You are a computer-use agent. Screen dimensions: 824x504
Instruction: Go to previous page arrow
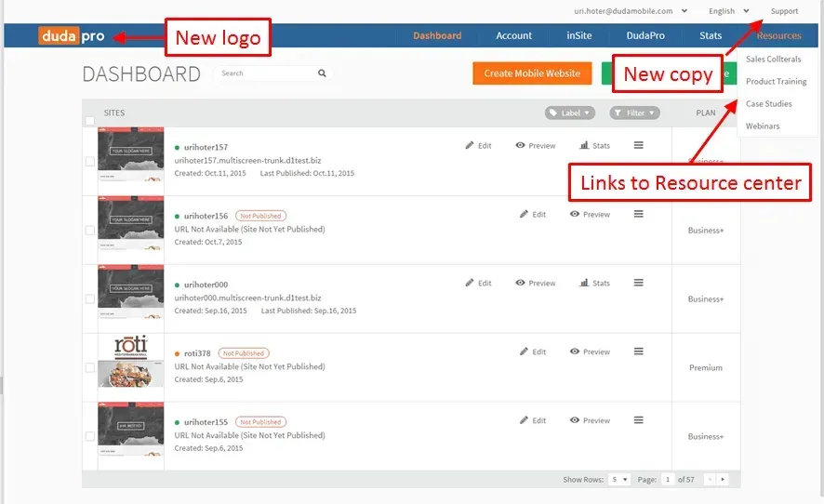coord(710,479)
